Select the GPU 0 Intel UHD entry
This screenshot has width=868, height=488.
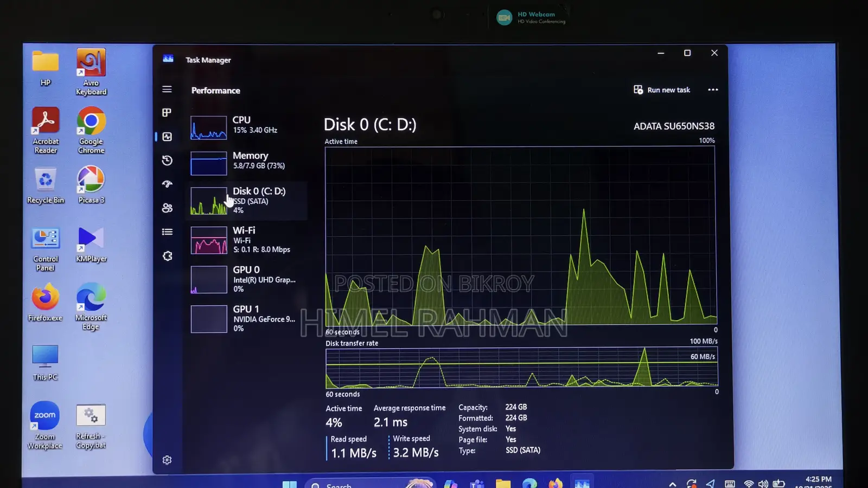click(247, 279)
